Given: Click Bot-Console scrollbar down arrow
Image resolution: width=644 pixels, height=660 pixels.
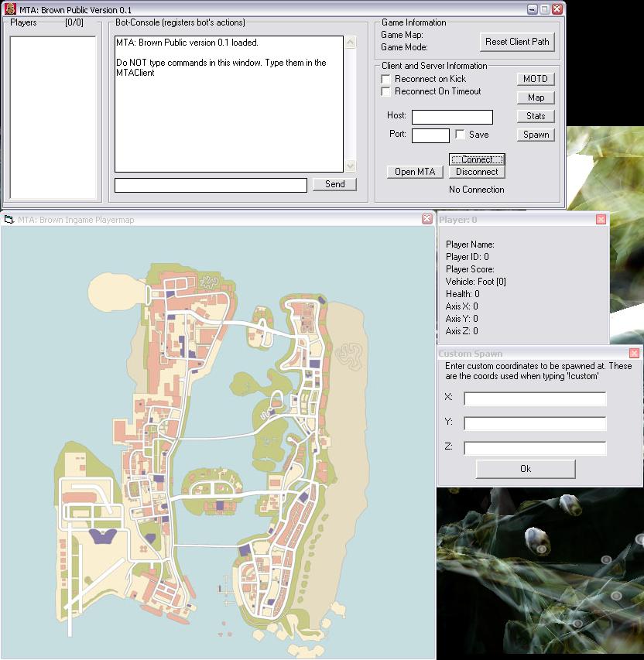Looking at the screenshot, I should point(351,166).
